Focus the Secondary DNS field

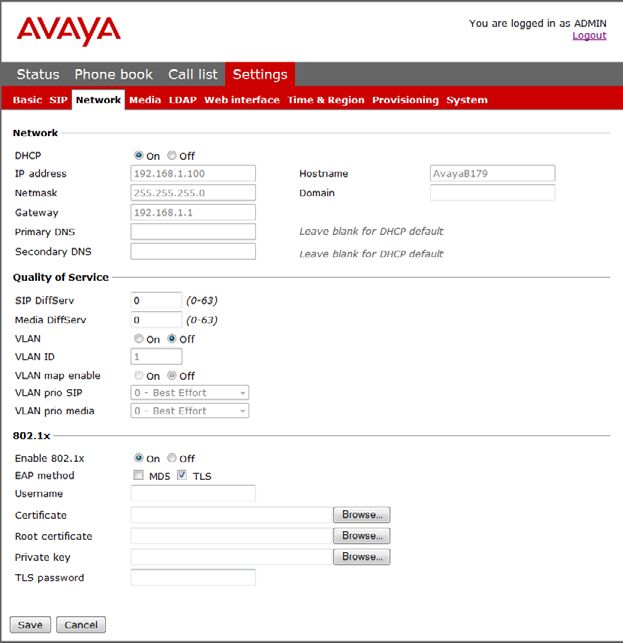[x=193, y=251]
